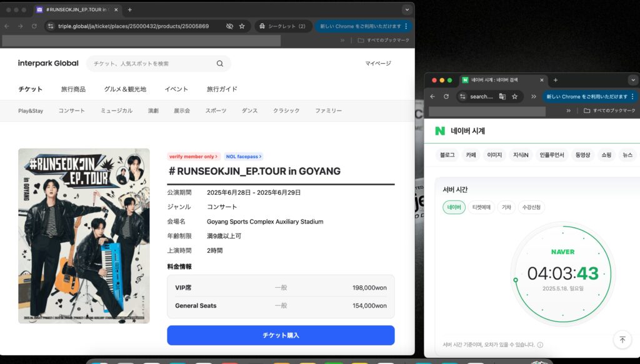Viewport: 640px width, 364px height.
Task: Open the スポーツ category
Action: point(216,111)
